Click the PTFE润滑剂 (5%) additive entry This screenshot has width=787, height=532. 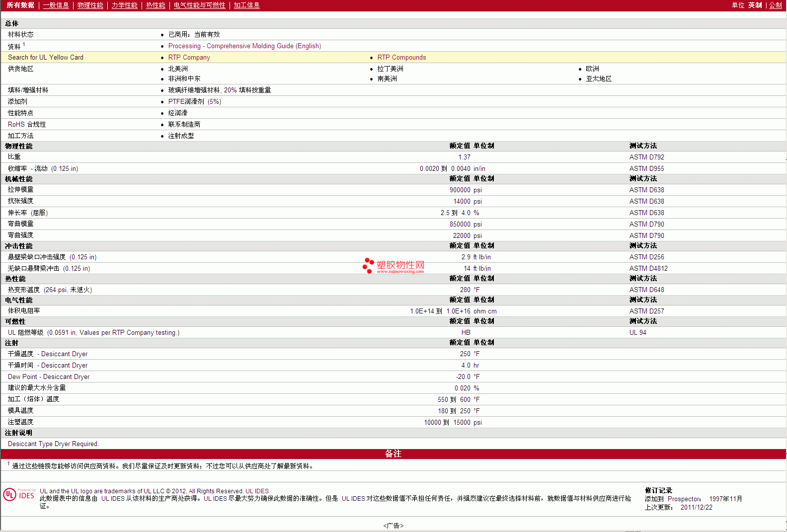[x=194, y=101]
